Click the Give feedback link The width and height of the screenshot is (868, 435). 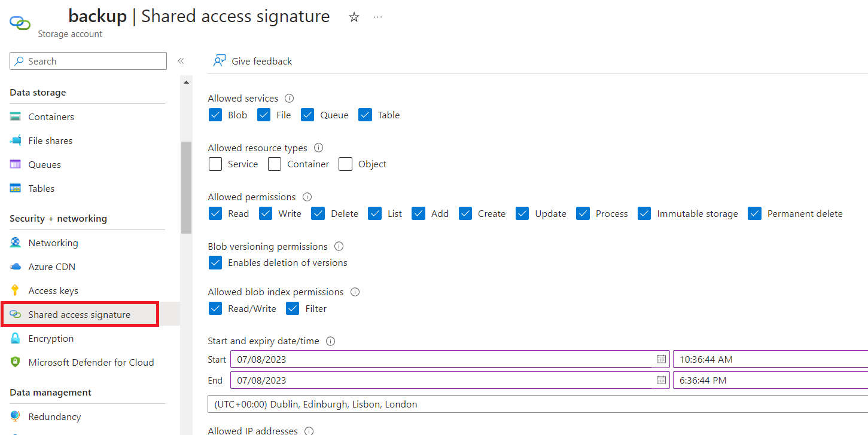(262, 60)
